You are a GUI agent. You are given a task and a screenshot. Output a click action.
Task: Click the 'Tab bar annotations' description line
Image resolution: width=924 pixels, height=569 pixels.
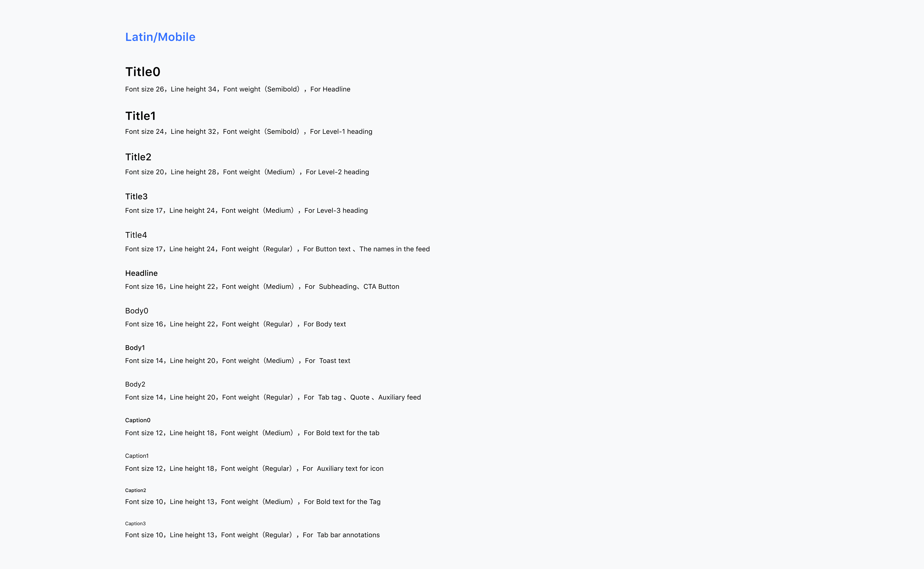click(x=252, y=535)
